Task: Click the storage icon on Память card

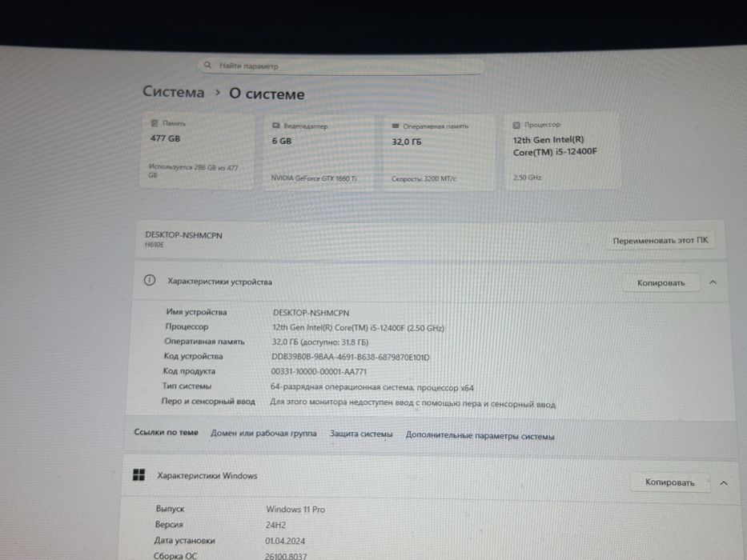Action: point(154,123)
